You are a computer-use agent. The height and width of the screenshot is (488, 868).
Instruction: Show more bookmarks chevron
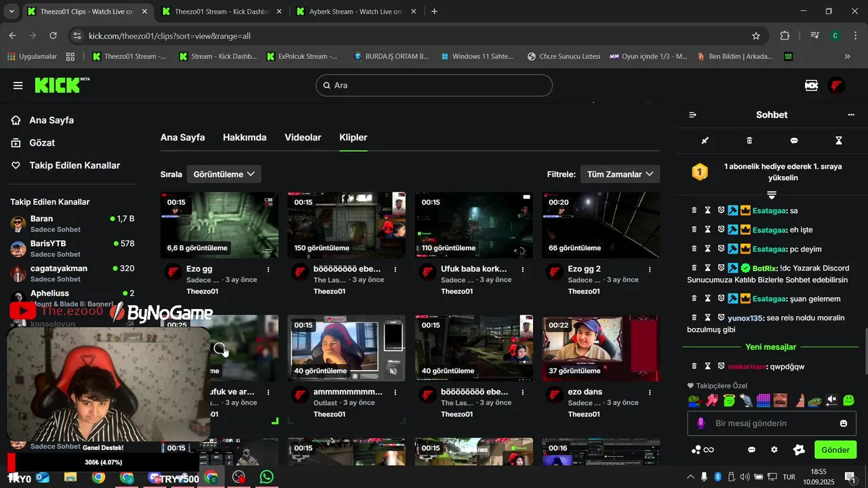pyautogui.click(x=848, y=56)
